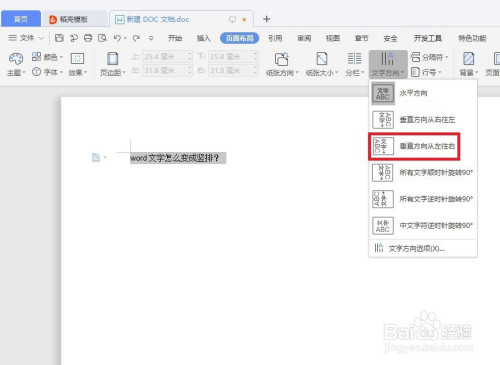Click the 文字方向 text direction button
Screen dimensions: 500x365
coord(388,64)
